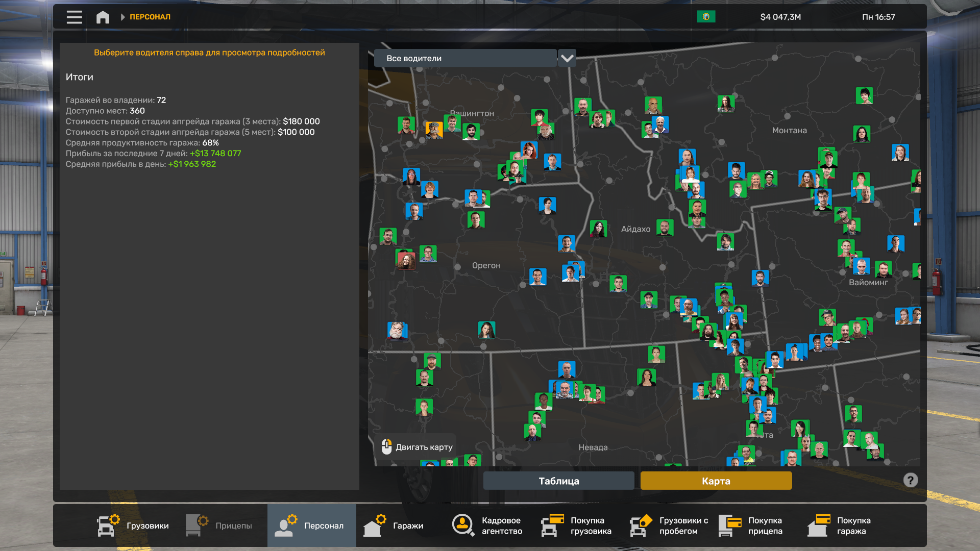Switch to Карта map view
The height and width of the screenshot is (551, 980).
click(x=716, y=481)
